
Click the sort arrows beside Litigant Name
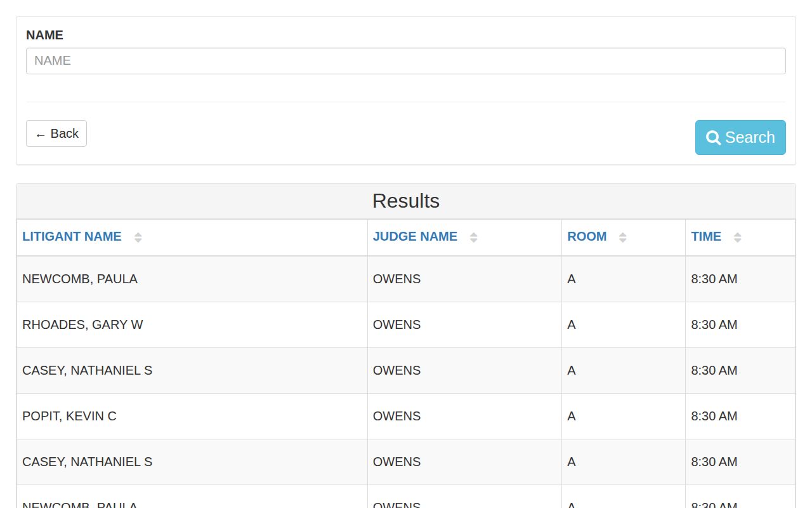[138, 237]
